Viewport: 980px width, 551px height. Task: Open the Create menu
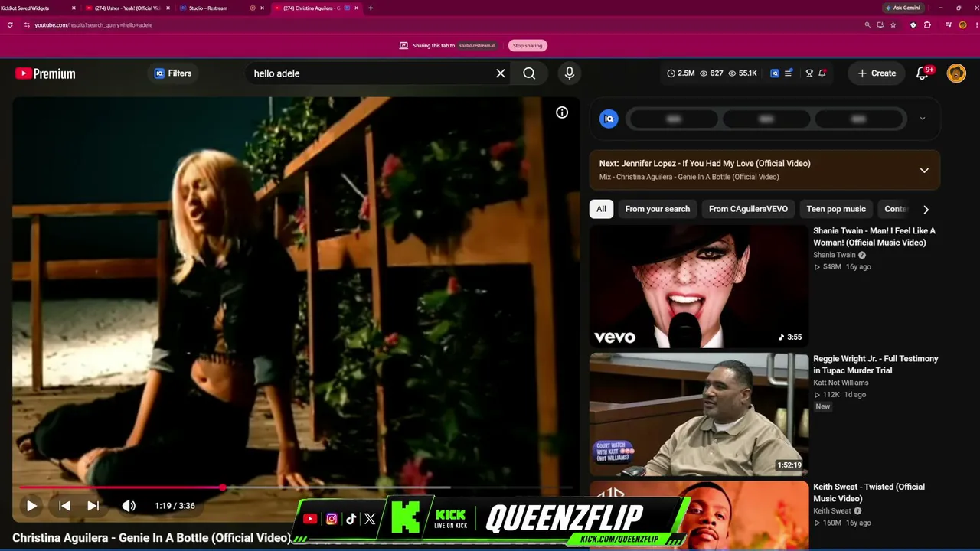[x=877, y=73]
